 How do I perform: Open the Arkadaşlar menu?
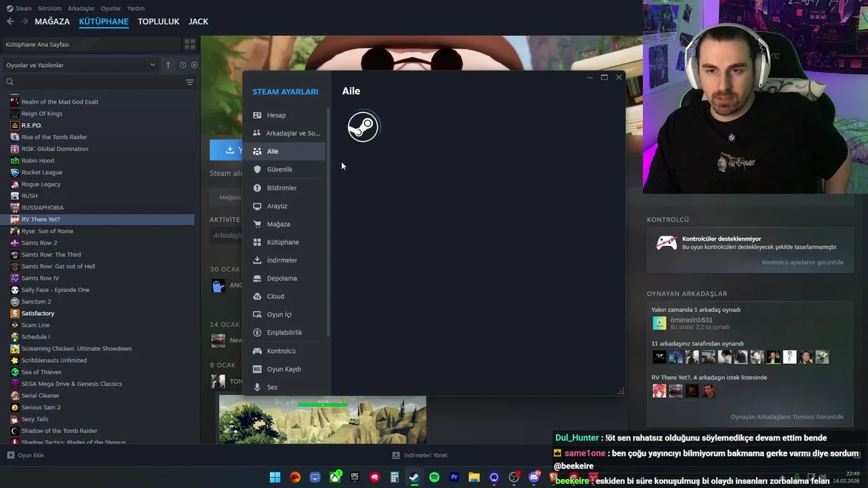(x=81, y=8)
